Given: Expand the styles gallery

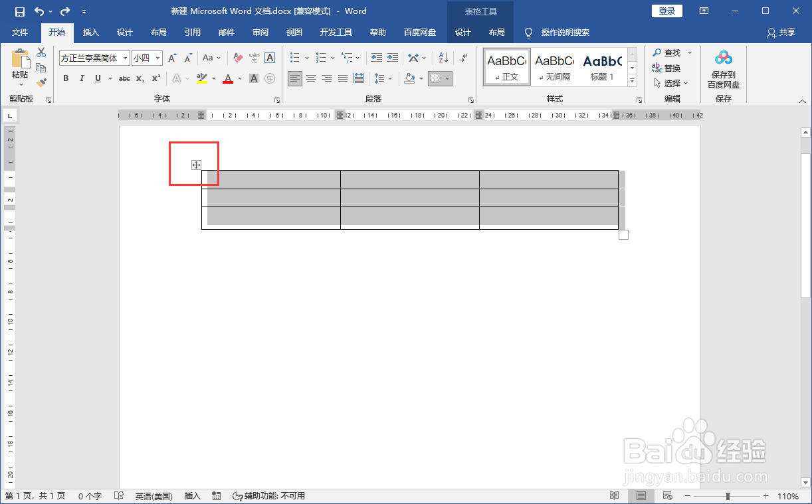Looking at the screenshot, I should pyautogui.click(x=633, y=81).
